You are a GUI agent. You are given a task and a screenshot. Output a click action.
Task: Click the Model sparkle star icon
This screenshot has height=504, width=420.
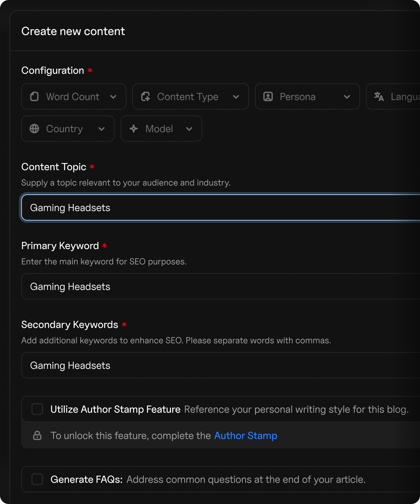click(x=134, y=129)
